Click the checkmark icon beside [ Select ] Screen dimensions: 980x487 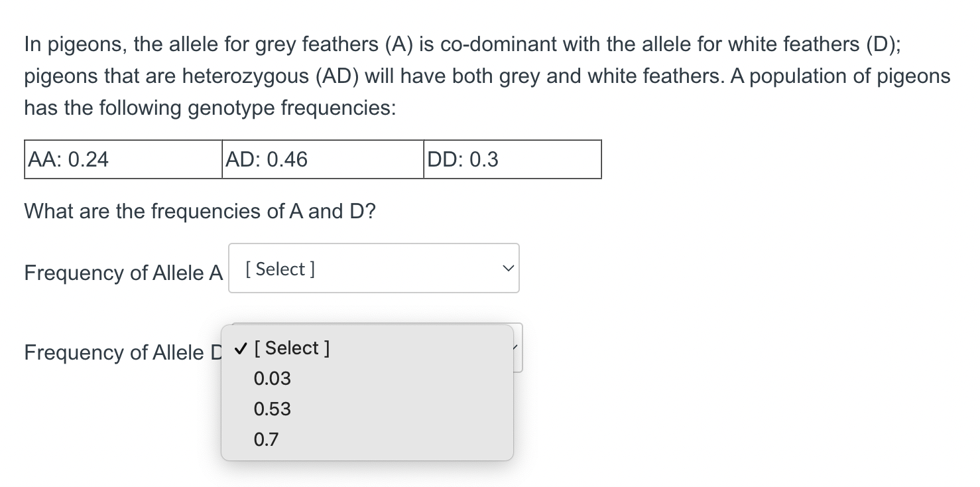pyautogui.click(x=240, y=348)
